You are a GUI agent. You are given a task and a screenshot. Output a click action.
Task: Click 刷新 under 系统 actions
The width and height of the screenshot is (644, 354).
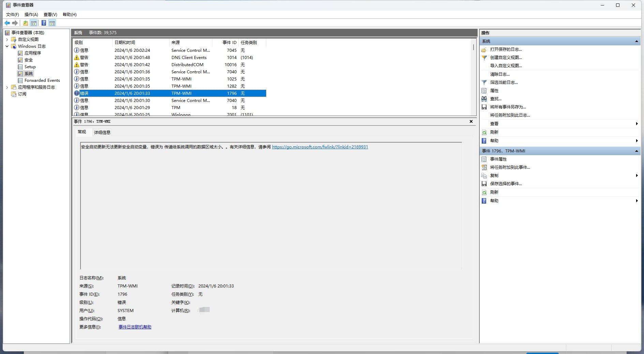[x=494, y=132]
